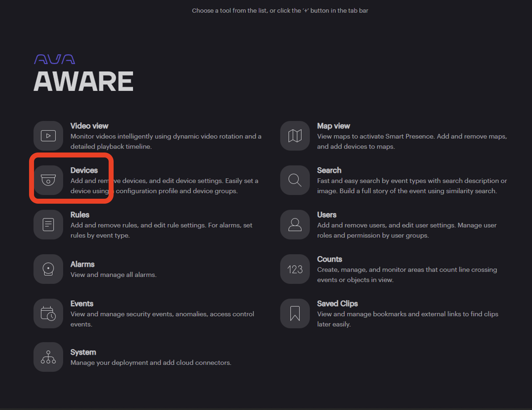532x410 pixels.
Task: Click the Counts 123 icon
Action: click(295, 269)
